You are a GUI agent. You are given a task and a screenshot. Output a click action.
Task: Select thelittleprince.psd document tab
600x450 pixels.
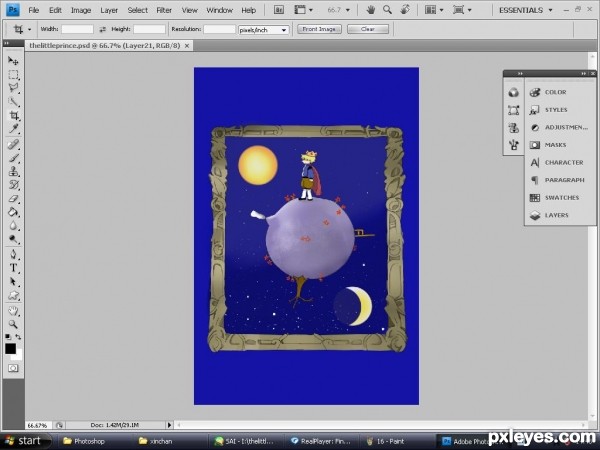pos(104,46)
